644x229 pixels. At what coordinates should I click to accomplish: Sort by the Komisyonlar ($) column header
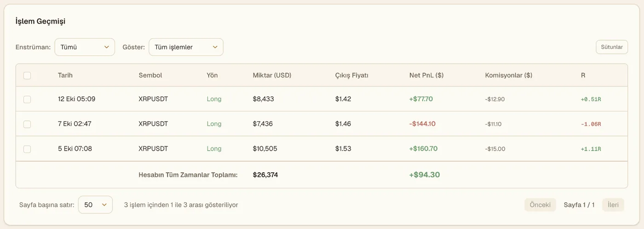click(x=509, y=75)
